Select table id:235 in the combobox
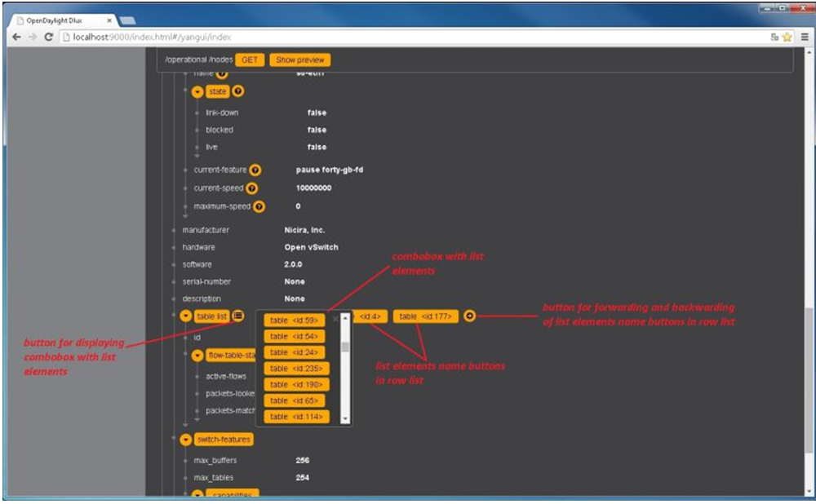Screen dimensions: 816x504 click(x=296, y=369)
